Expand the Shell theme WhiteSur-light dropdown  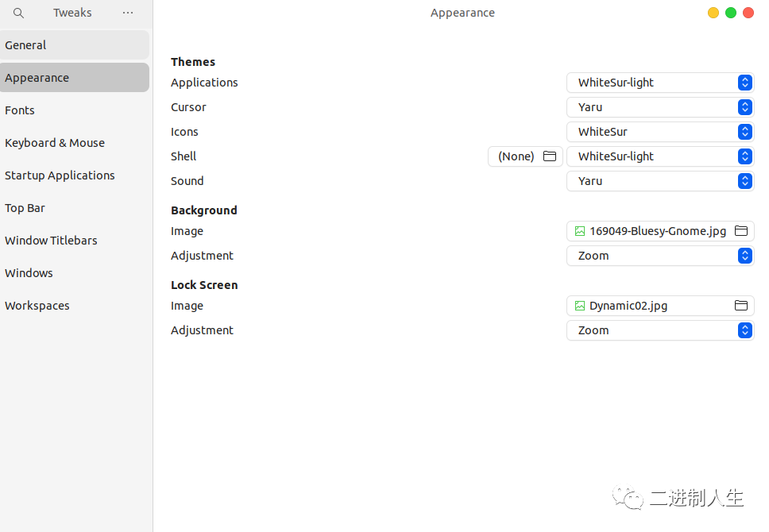tap(659, 156)
